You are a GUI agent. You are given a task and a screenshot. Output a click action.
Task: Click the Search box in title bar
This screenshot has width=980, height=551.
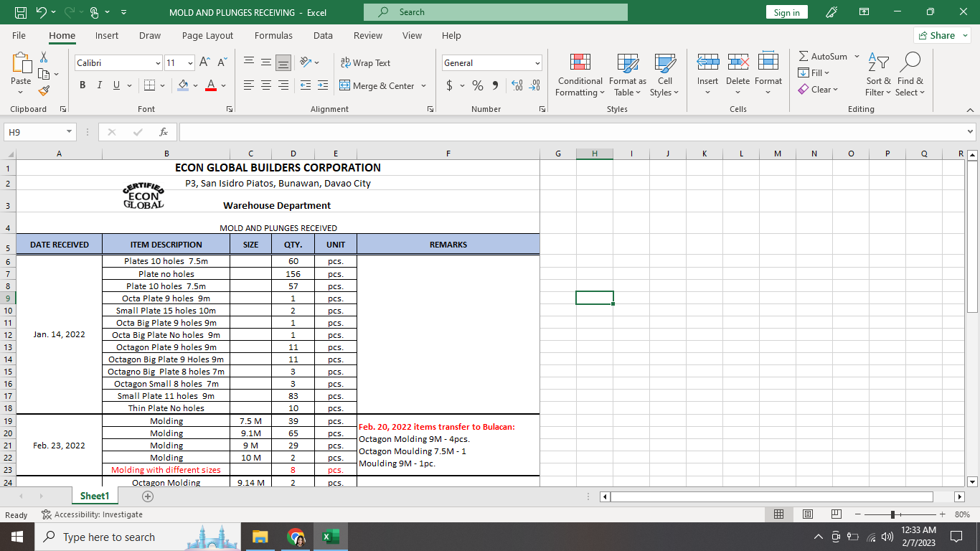(496, 12)
